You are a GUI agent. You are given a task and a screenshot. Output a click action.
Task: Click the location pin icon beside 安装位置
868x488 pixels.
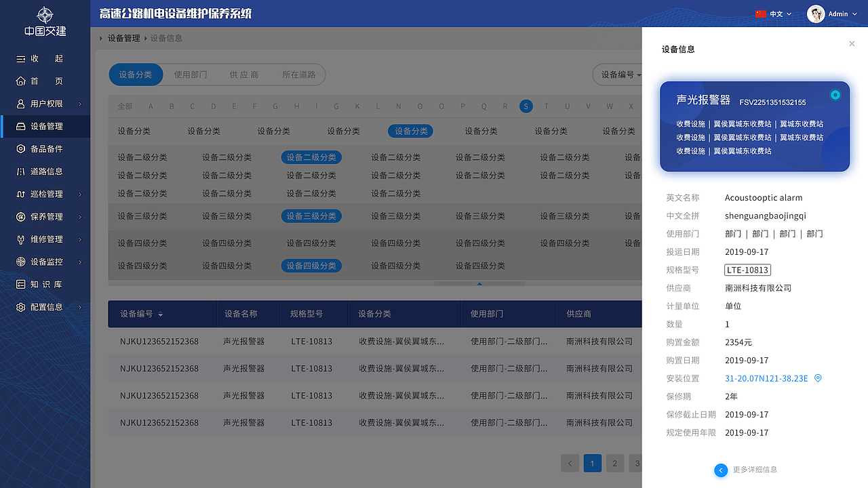(x=818, y=378)
